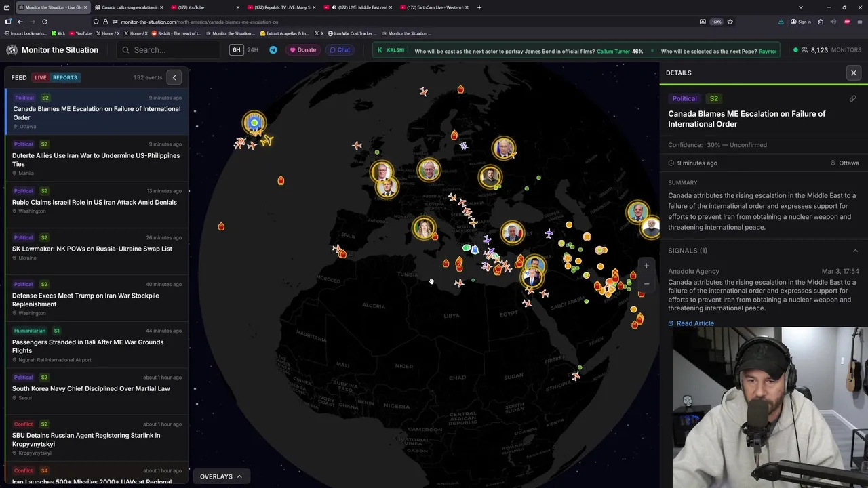The width and height of the screenshot is (868, 488).
Task: Select the blue-green circular marker over Canada
Action: [x=254, y=123]
